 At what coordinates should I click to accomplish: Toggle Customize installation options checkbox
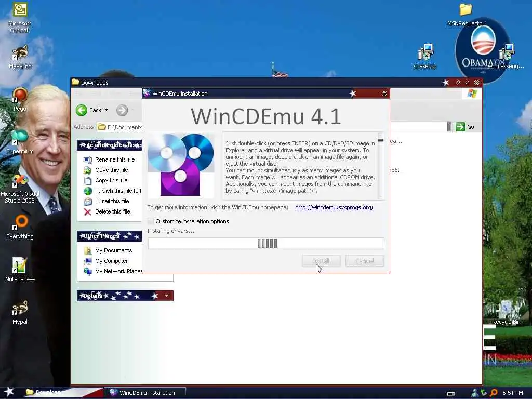pyautogui.click(x=151, y=221)
